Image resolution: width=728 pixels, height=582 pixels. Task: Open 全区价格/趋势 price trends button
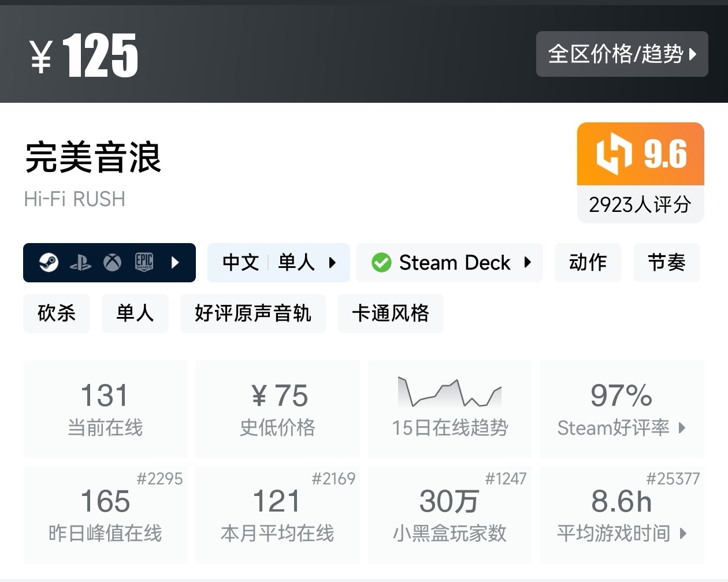coord(622,54)
